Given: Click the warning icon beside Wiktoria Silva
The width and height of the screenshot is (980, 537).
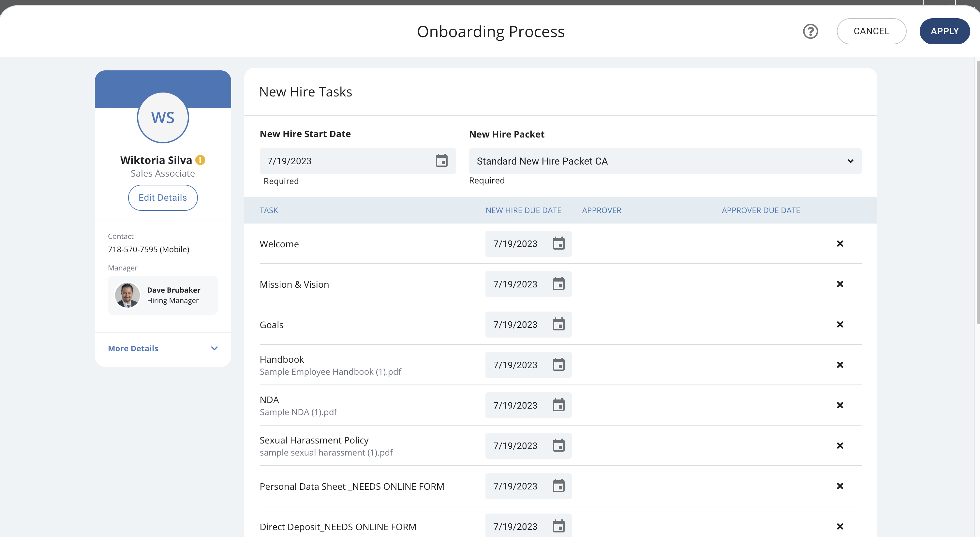Looking at the screenshot, I should point(200,160).
